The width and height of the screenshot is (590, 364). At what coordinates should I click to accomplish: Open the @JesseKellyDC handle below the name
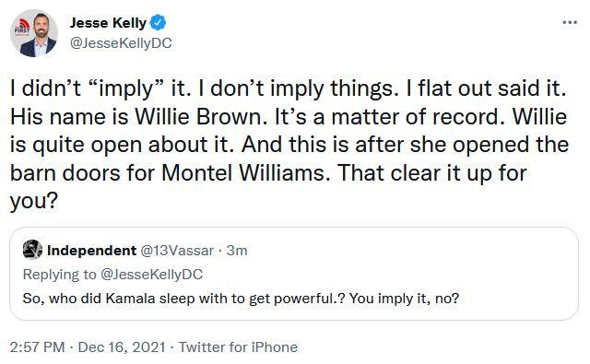click(121, 43)
